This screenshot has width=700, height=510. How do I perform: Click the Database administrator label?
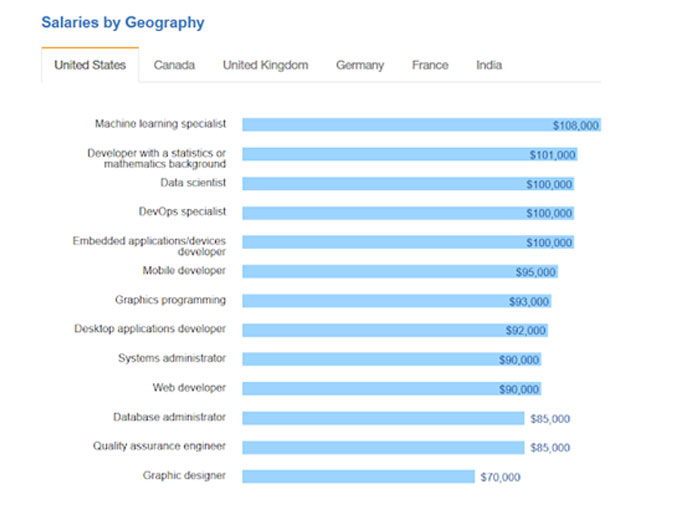tap(169, 417)
